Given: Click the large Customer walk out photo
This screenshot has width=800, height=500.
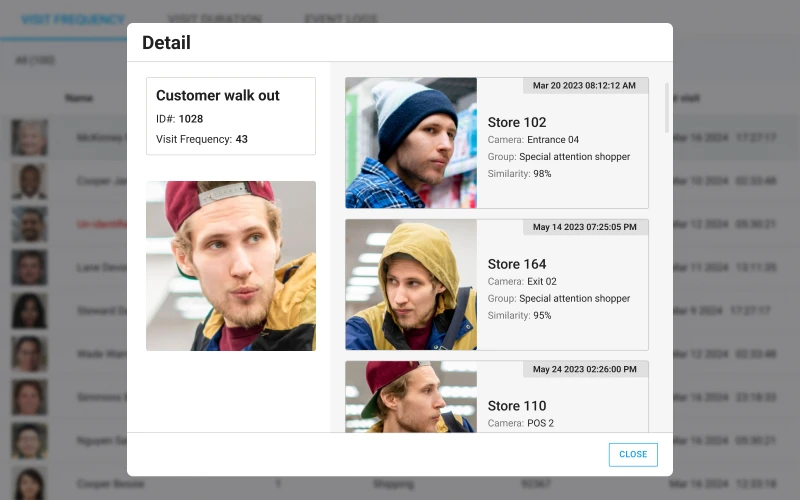Looking at the screenshot, I should [x=231, y=266].
